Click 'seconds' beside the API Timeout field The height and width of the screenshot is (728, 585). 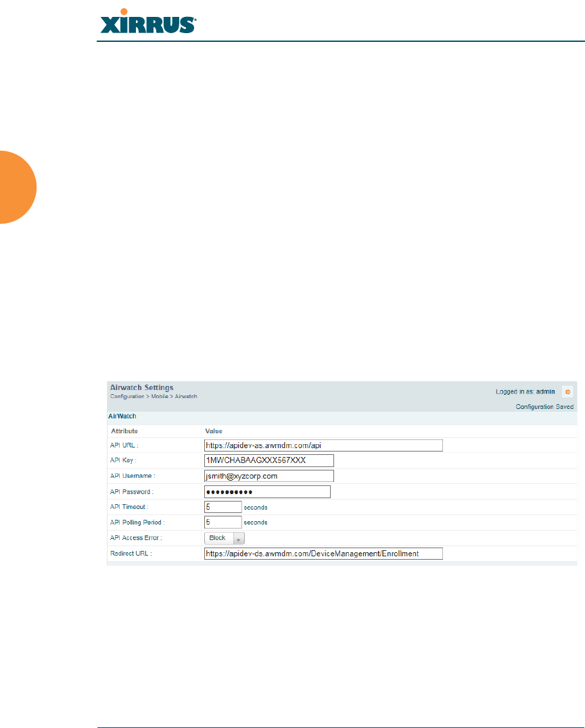pos(256,508)
